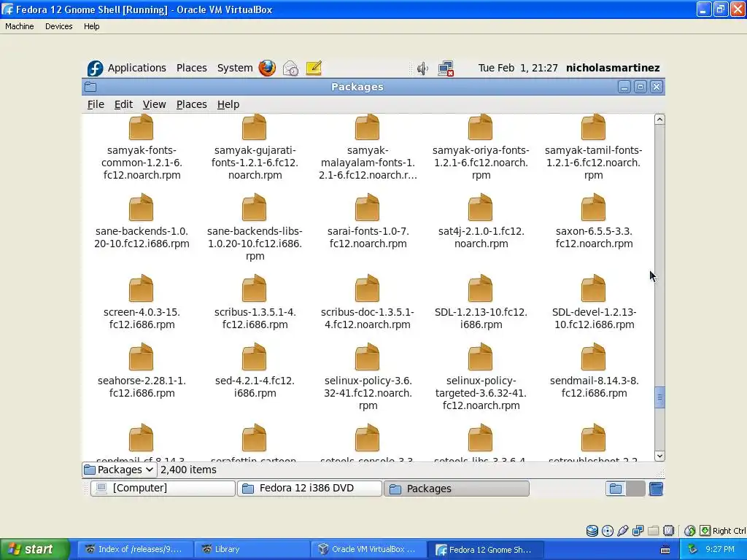The width and height of the screenshot is (747, 560).
Task: Select scribus-1.3.5.1-4 i686 package icon
Action: [255, 289]
